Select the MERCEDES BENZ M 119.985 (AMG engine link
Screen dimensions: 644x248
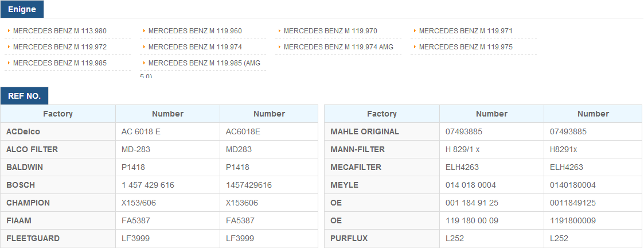(204, 63)
